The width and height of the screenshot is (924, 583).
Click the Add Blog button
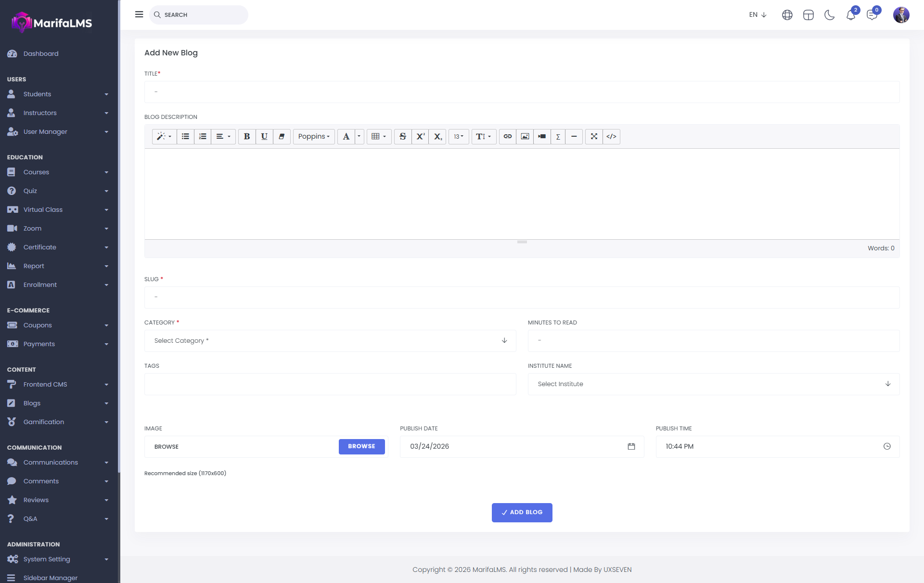tap(522, 513)
